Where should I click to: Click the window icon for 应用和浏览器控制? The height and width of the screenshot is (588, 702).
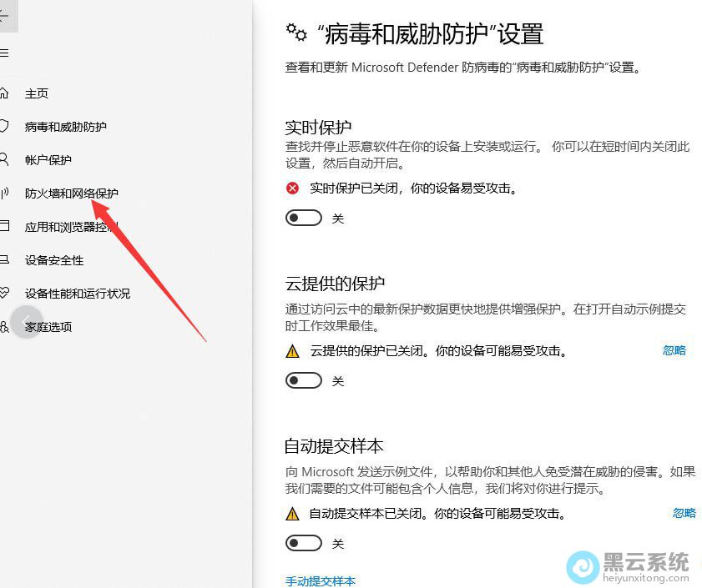coord(4,226)
